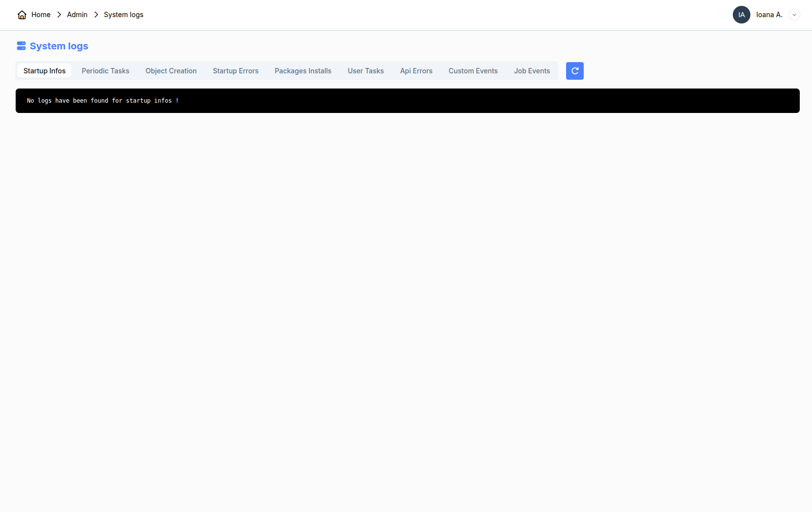This screenshot has height=512, width=812.
Task: Click the IA user avatar circle
Action: (x=741, y=15)
